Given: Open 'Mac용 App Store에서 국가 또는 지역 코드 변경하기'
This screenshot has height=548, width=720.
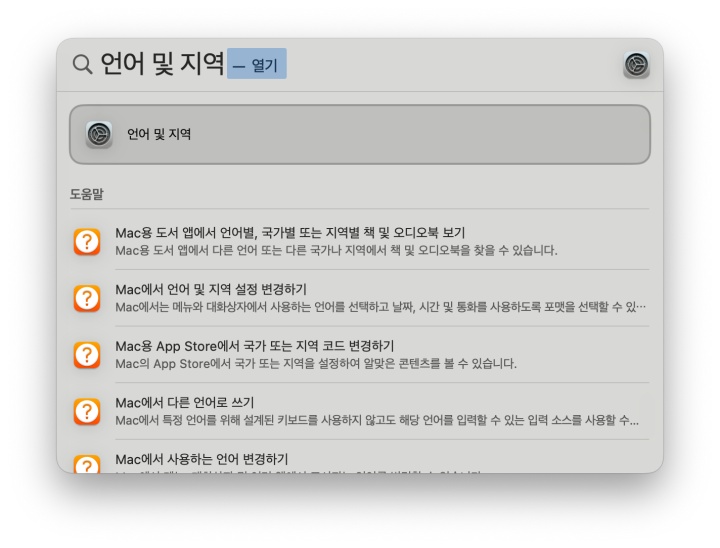Looking at the screenshot, I should click(x=254, y=346).
